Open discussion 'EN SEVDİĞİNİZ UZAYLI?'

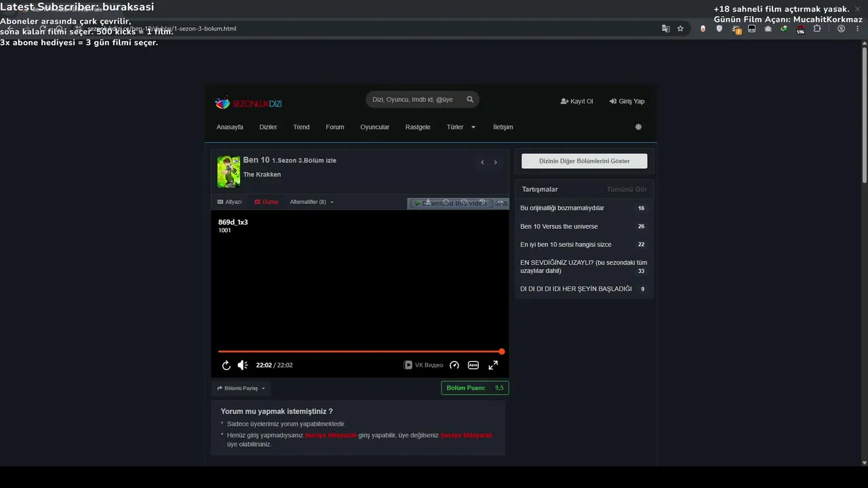click(584, 266)
